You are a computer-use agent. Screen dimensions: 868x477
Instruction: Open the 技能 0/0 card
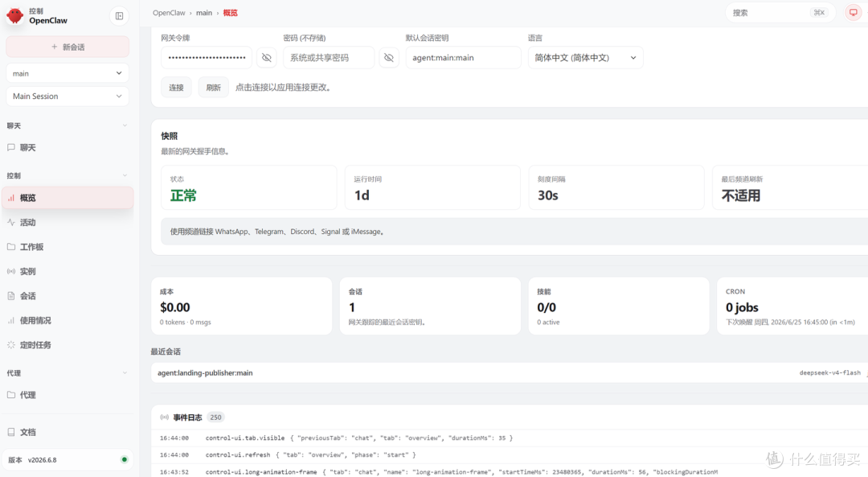[x=619, y=306]
